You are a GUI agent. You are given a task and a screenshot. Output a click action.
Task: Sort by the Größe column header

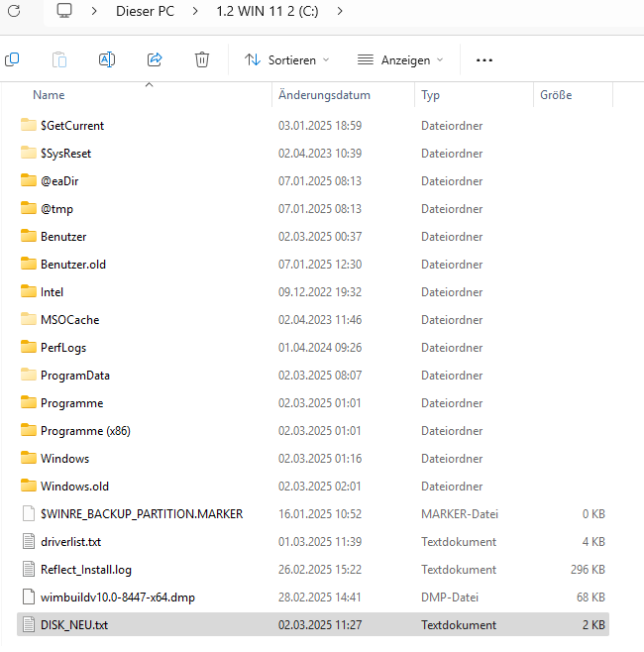pyautogui.click(x=556, y=95)
